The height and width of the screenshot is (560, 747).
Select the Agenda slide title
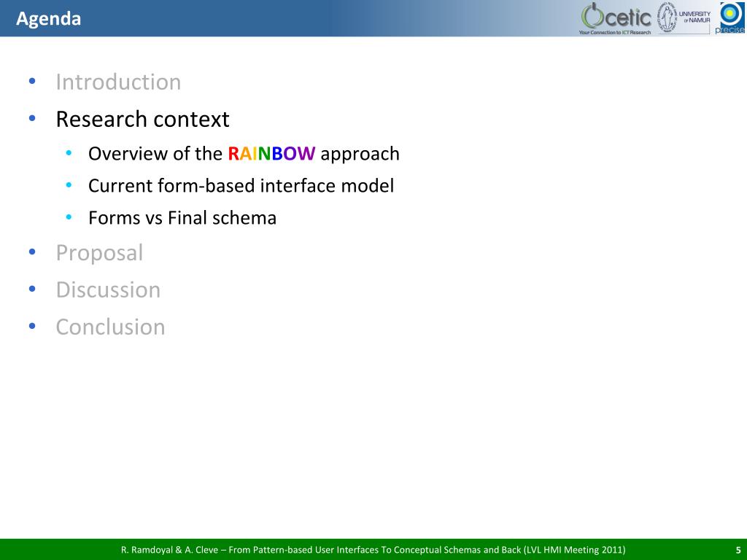pos(49,18)
